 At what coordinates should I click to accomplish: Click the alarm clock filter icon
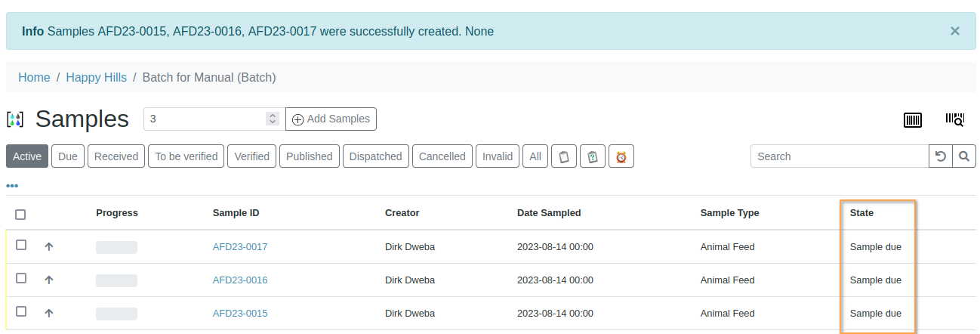[621, 156]
